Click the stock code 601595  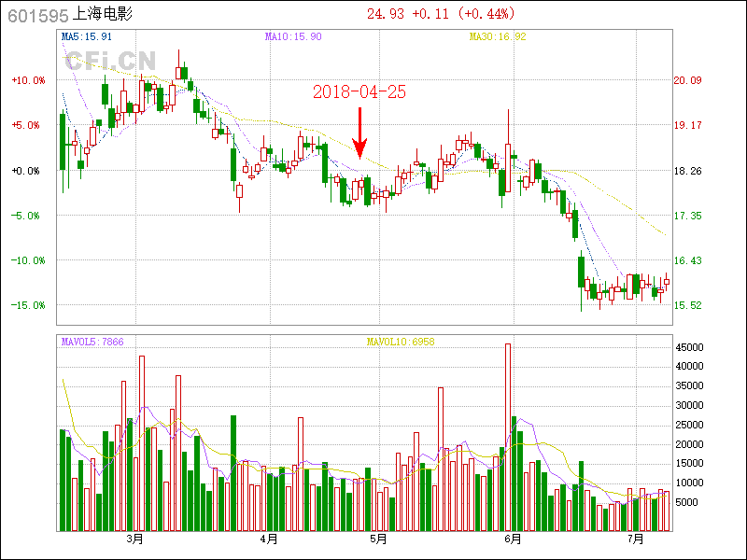[x=38, y=16]
